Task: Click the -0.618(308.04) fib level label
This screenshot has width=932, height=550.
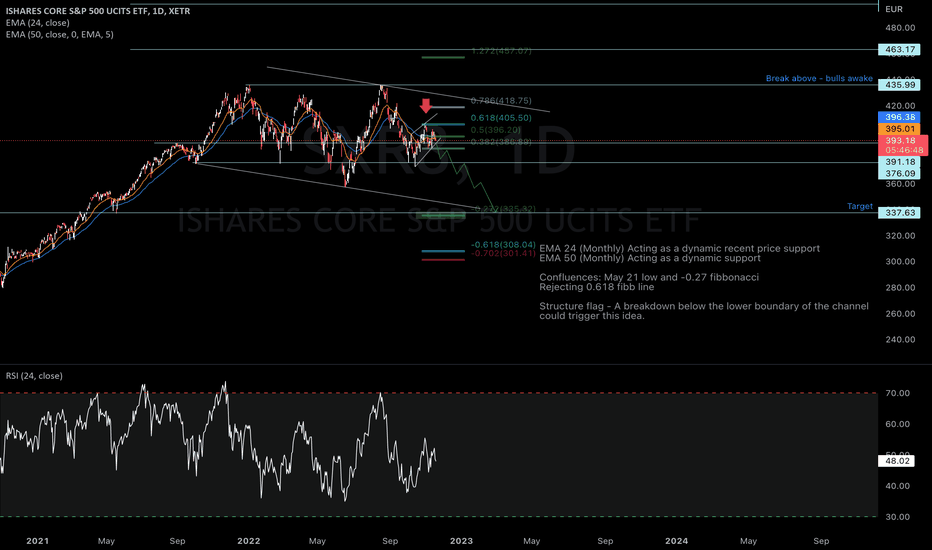Action: point(503,244)
